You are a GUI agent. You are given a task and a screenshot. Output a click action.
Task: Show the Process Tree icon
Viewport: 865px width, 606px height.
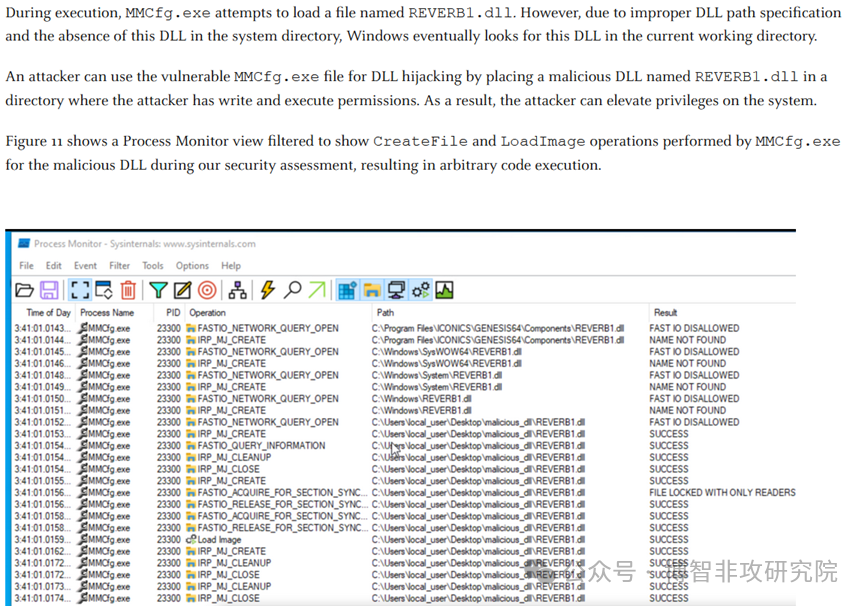pos(237,290)
